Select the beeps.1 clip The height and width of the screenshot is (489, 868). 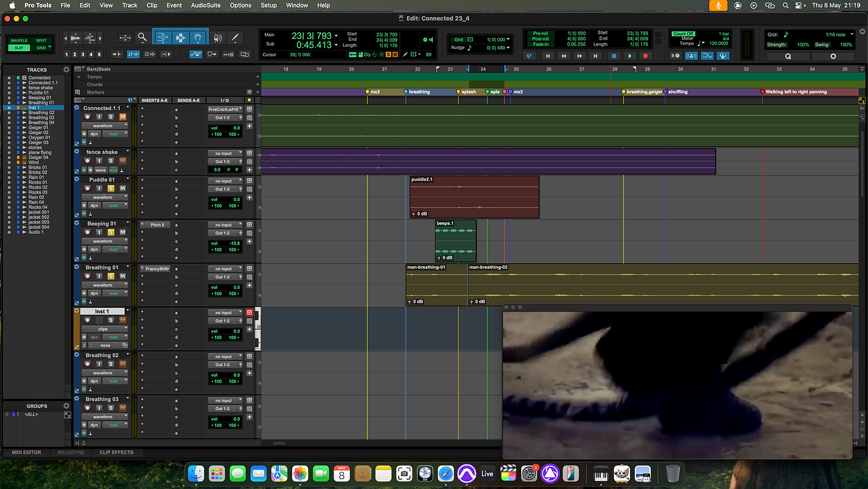pyautogui.click(x=455, y=241)
